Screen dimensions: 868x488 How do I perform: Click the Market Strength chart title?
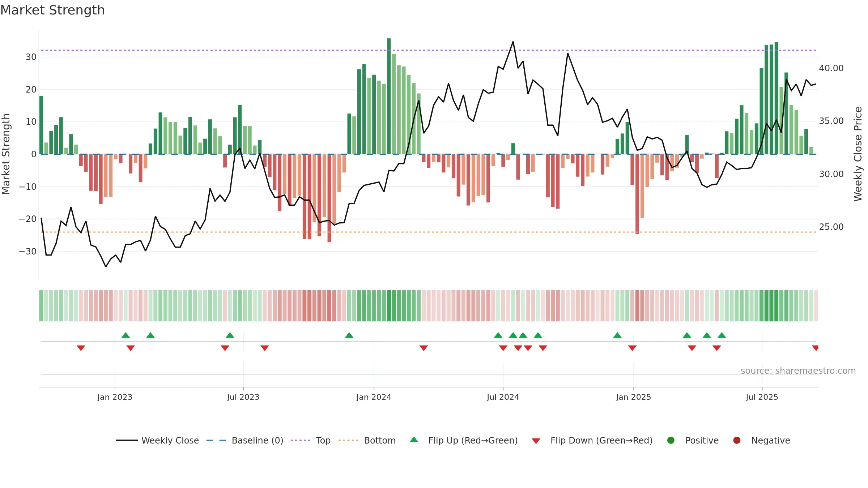[52, 10]
